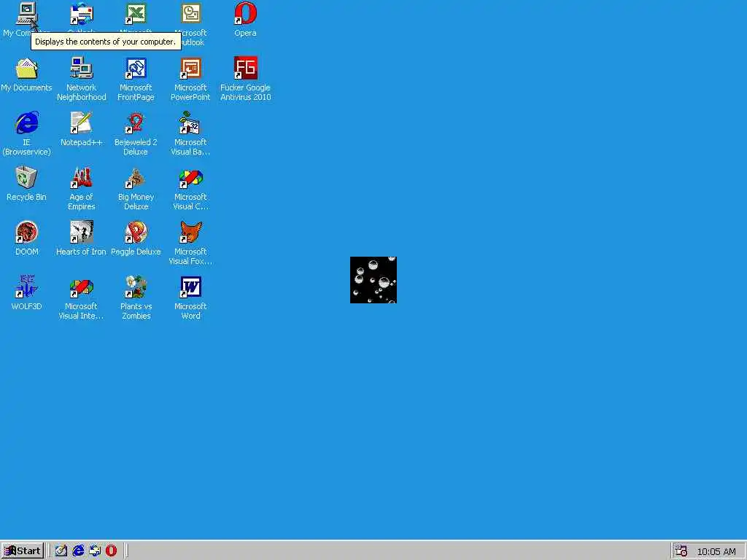Select the WOLF3D game shortcut

click(27, 287)
